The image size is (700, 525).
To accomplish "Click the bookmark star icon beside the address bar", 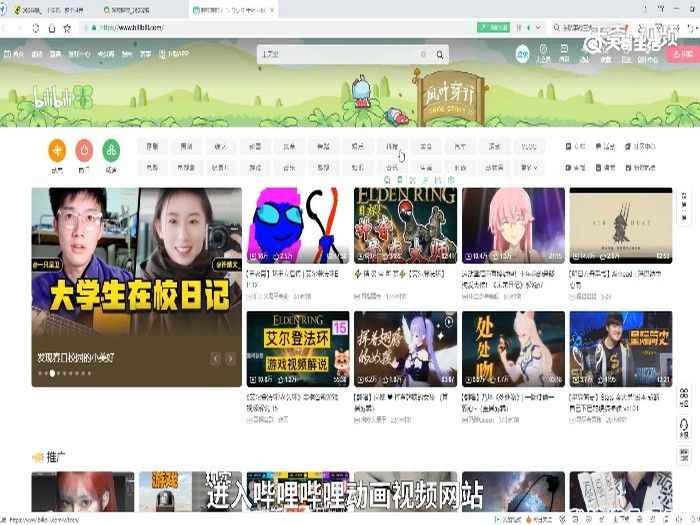I will [x=67, y=28].
